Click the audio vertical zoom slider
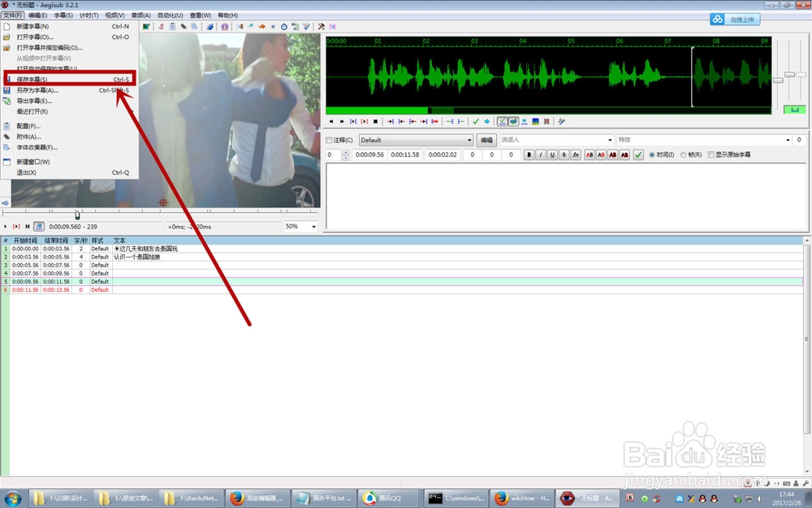This screenshot has width=812, height=508. pyautogui.click(x=789, y=75)
